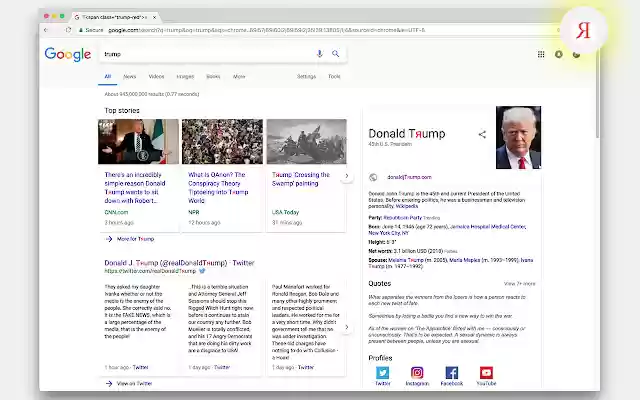This screenshot has width=640, height=400.
Task: Click the Secure padlock in address bar
Action: 81,30
